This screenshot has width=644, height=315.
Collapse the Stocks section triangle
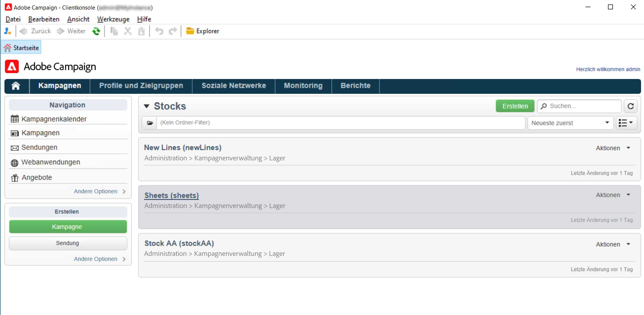point(147,106)
